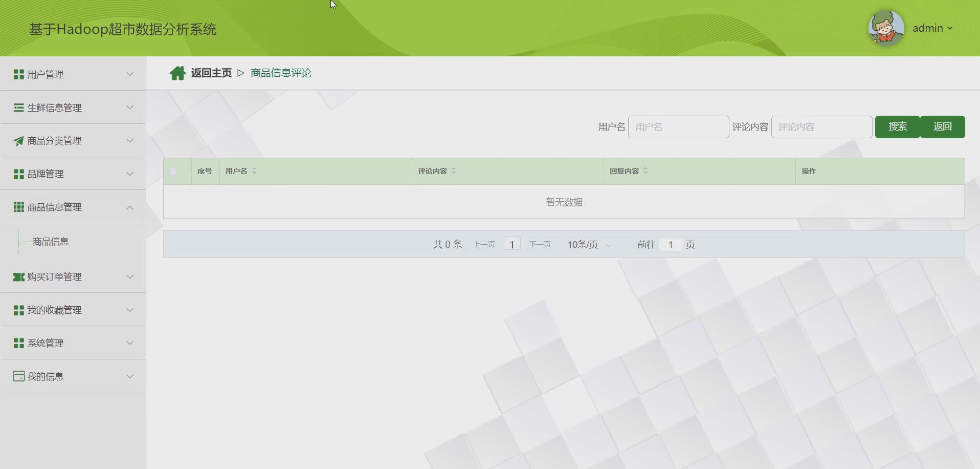Click the 商品信息评论 breadcrumb text

[x=281, y=73]
